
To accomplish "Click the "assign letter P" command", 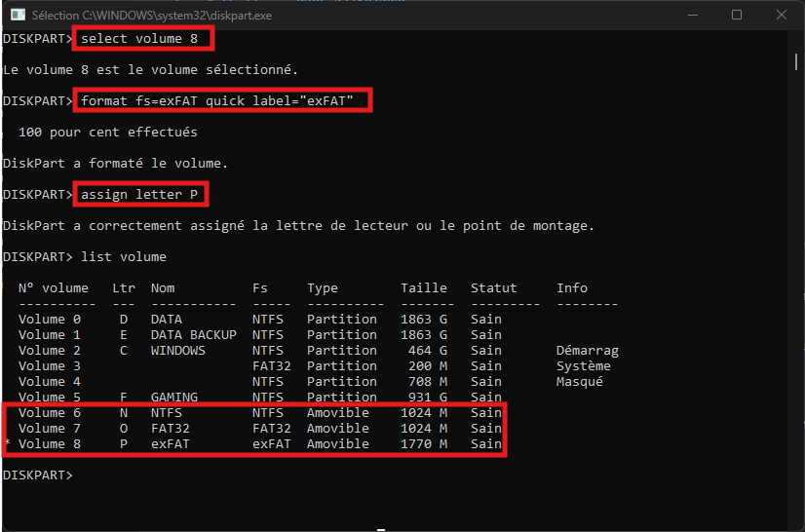I will pos(142,195).
